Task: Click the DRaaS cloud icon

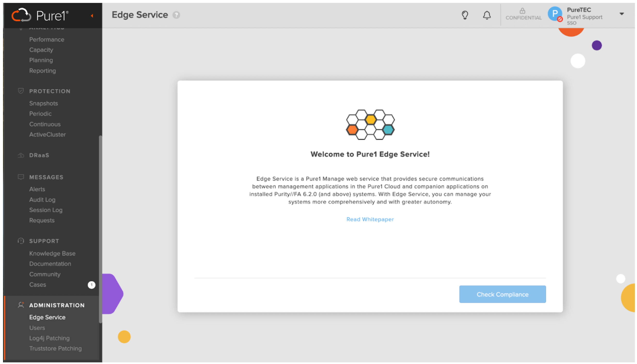Action: (21, 155)
